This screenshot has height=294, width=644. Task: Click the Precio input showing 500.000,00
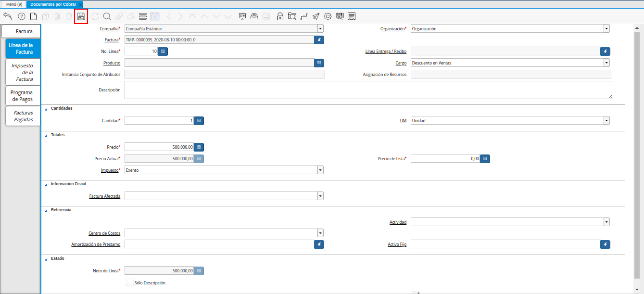point(159,147)
